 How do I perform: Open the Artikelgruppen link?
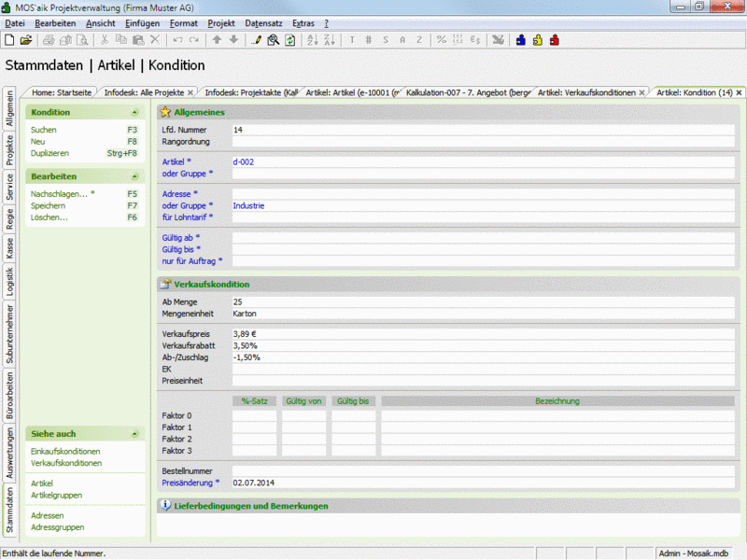coord(56,496)
